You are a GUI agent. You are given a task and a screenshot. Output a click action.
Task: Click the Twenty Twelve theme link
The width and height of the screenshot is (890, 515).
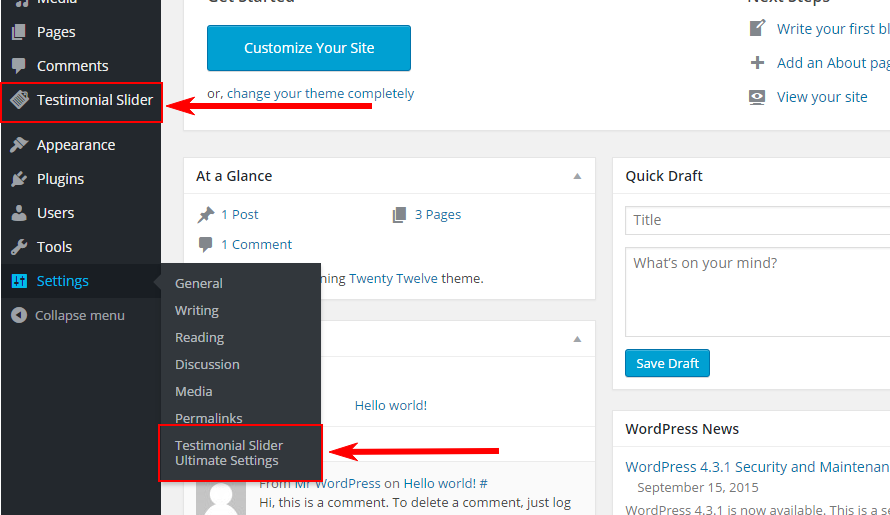point(393,279)
